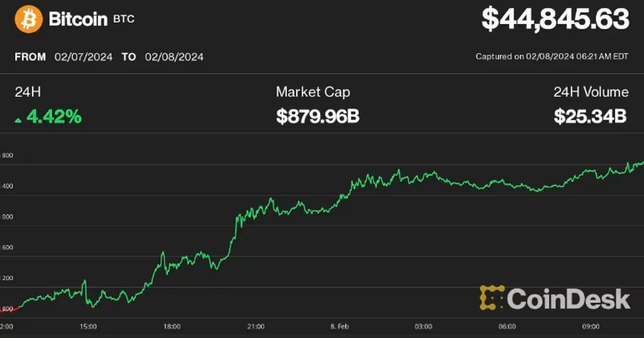Click the 18:00 time axis marker
The image size is (644, 338).
172,326
